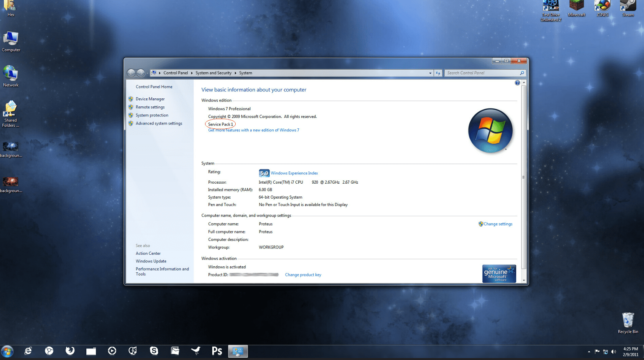This screenshot has height=360, width=644.
Task: Select the lower reddish background image file
Action: click(11, 185)
